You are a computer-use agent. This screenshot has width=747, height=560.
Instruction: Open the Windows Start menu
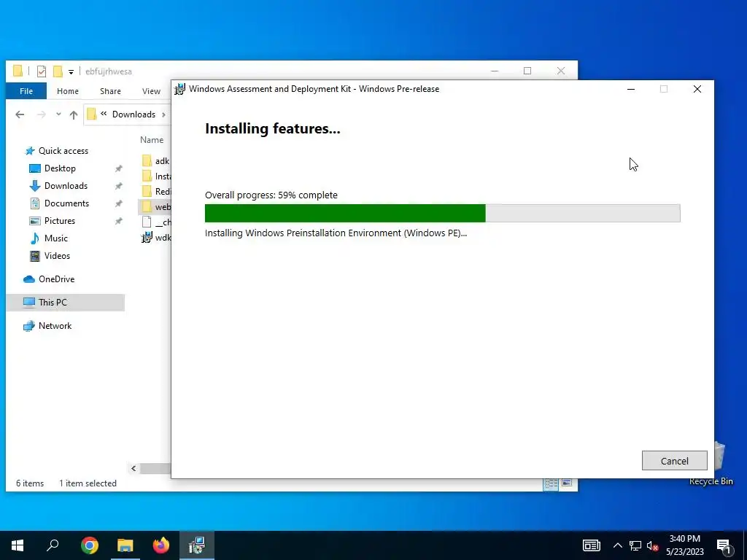(x=18, y=545)
